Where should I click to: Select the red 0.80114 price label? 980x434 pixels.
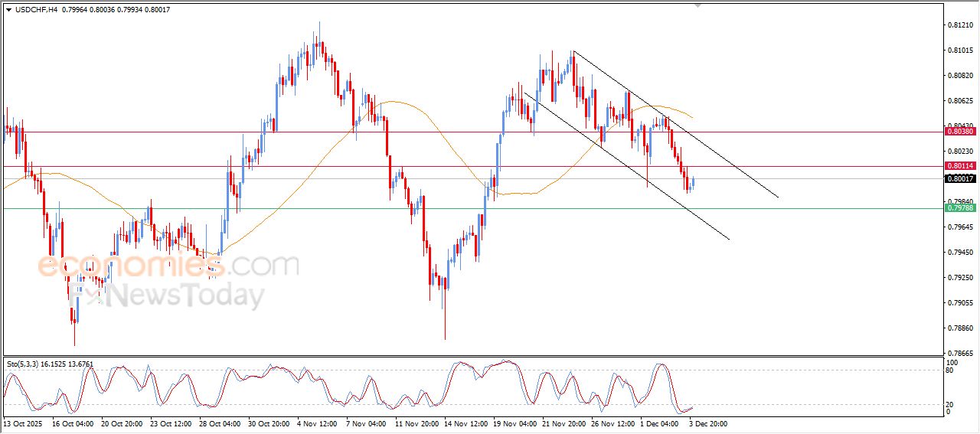pos(959,166)
